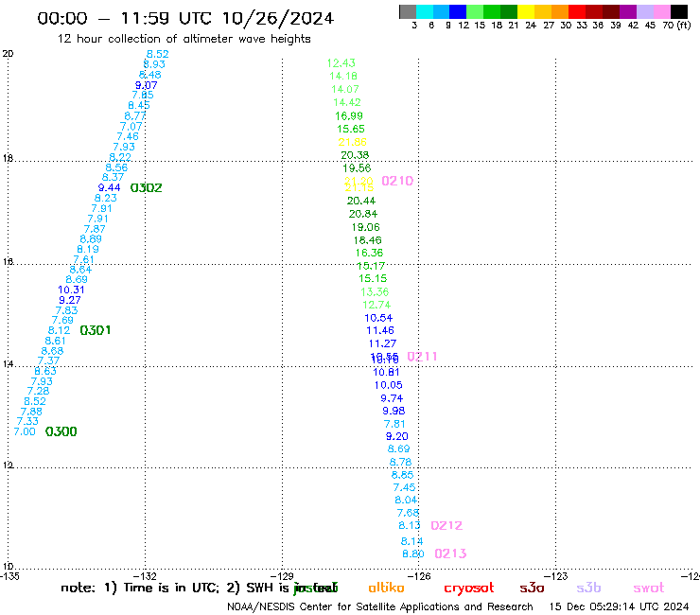The width and height of the screenshot is (700, 615).
Task: Click the -132 longitude axis label
Action: pos(146,576)
